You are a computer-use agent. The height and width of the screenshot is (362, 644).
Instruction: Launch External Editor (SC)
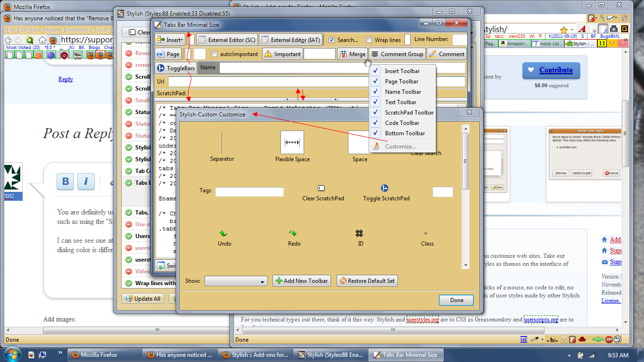click(x=227, y=40)
